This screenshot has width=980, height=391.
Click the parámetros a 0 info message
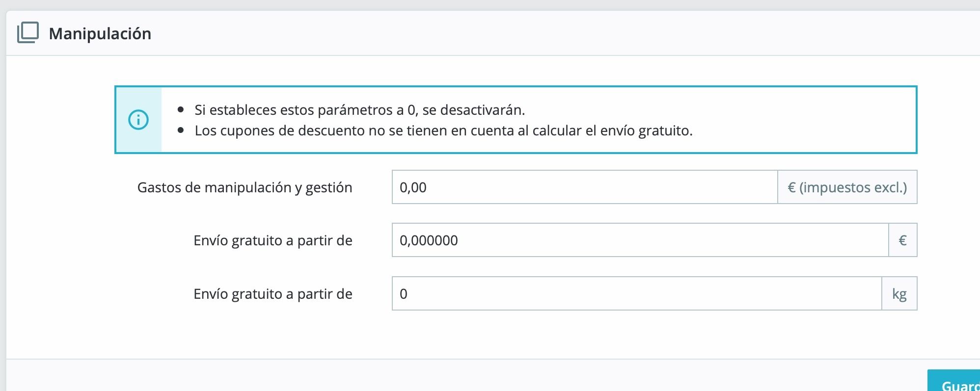pos(360,110)
